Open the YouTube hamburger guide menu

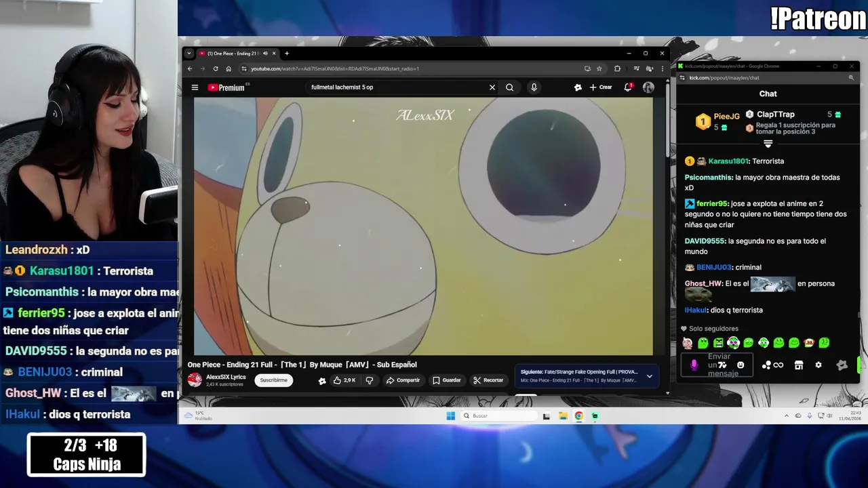195,87
